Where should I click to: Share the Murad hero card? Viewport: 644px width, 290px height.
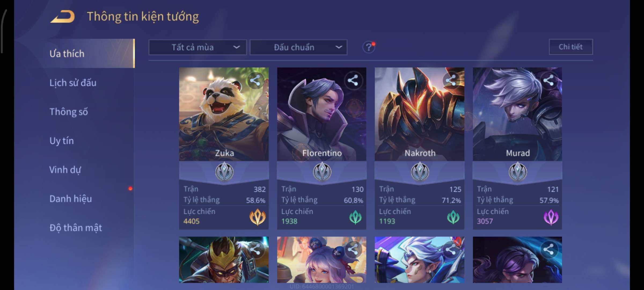coord(548,80)
